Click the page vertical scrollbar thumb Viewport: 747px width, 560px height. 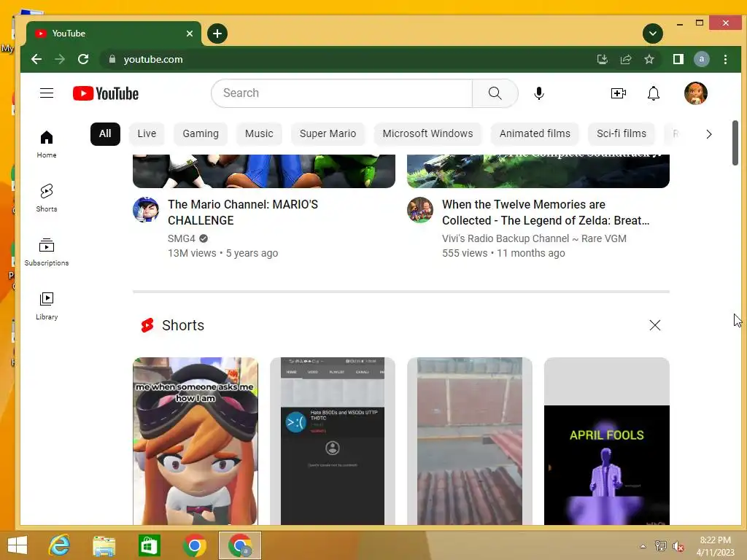735,143
